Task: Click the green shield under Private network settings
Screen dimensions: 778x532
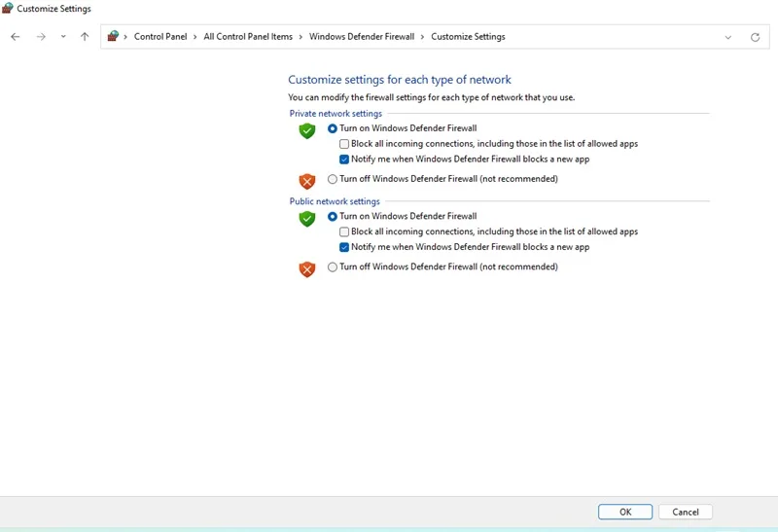Action: click(307, 131)
